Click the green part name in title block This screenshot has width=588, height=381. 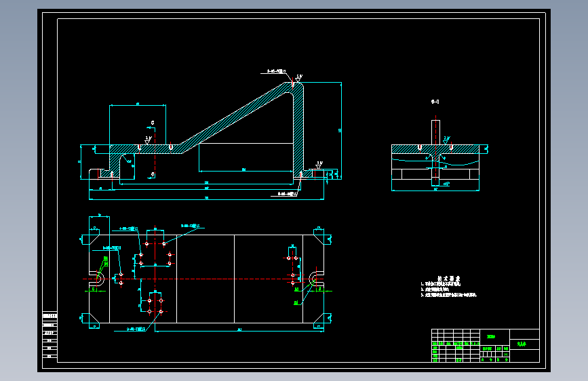click(522, 344)
